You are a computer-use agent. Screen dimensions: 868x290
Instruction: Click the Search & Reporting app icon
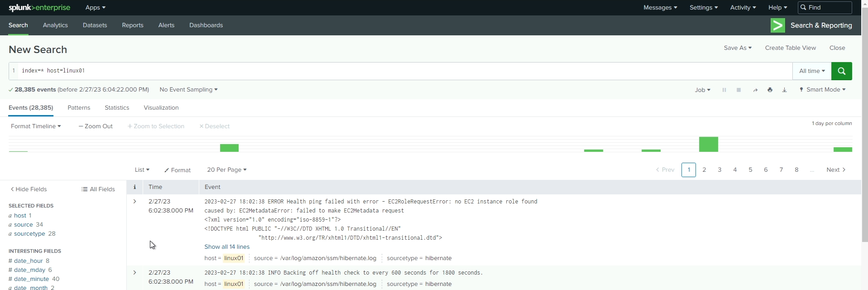pos(778,25)
